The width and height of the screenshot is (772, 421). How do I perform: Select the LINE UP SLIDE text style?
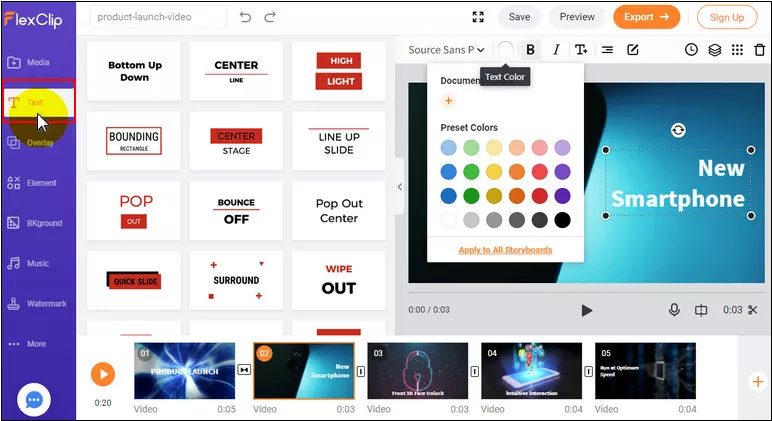tap(339, 141)
